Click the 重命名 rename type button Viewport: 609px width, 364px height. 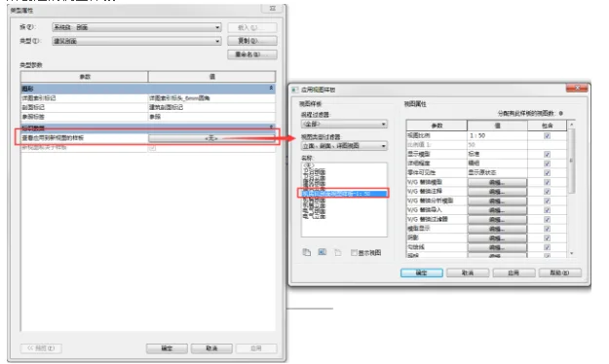coord(252,55)
